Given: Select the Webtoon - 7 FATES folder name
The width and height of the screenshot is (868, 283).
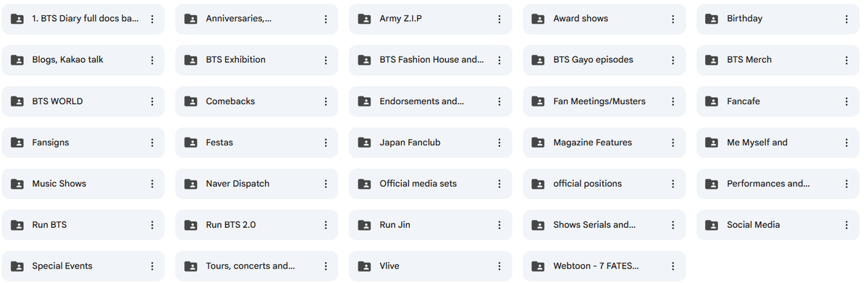Looking at the screenshot, I should pyautogui.click(x=597, y=266).
